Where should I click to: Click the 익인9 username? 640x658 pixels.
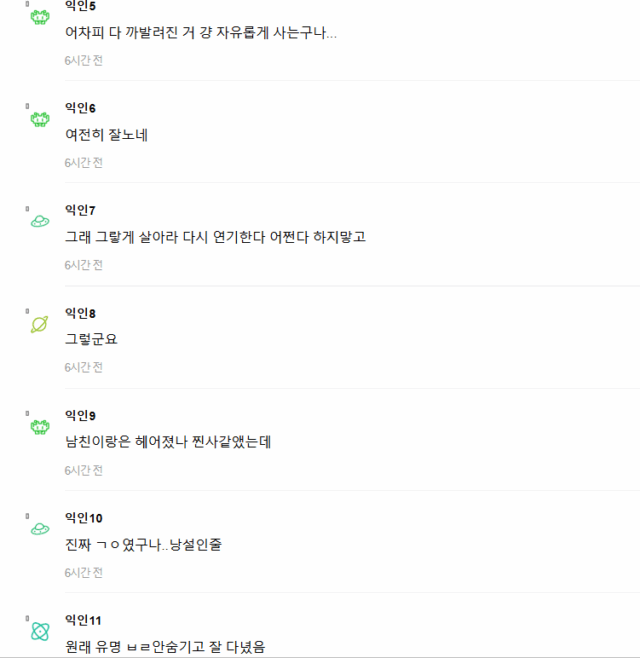[x=80, y=415]
